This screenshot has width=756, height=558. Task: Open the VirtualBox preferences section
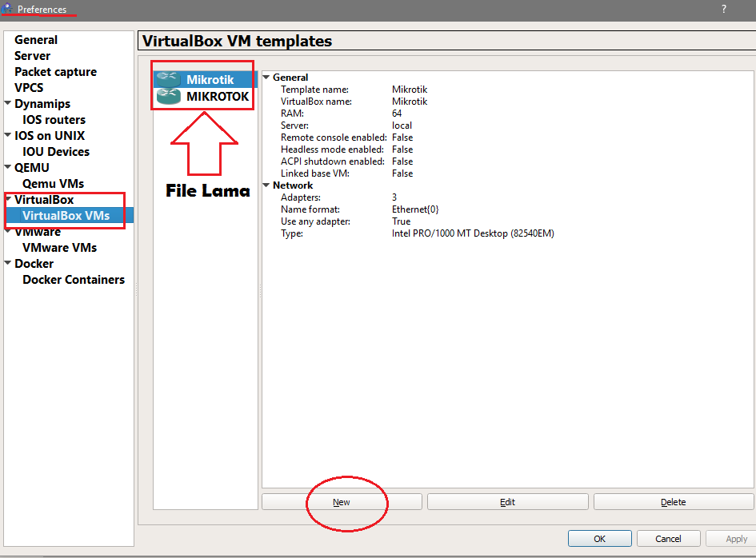click(x=44, y=200)
